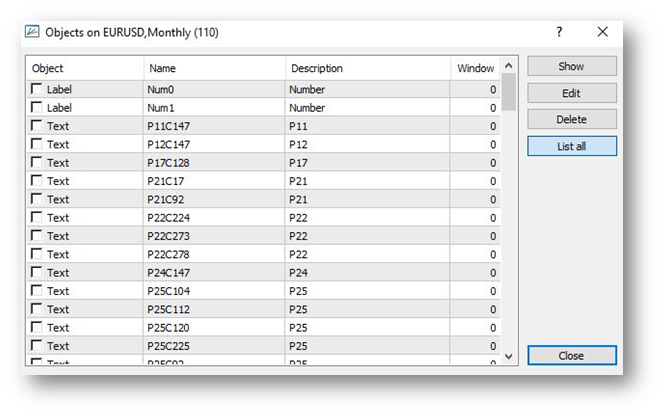Screen dimensions: 665x417
Task: Click the List all button
Action: (572, 146)
